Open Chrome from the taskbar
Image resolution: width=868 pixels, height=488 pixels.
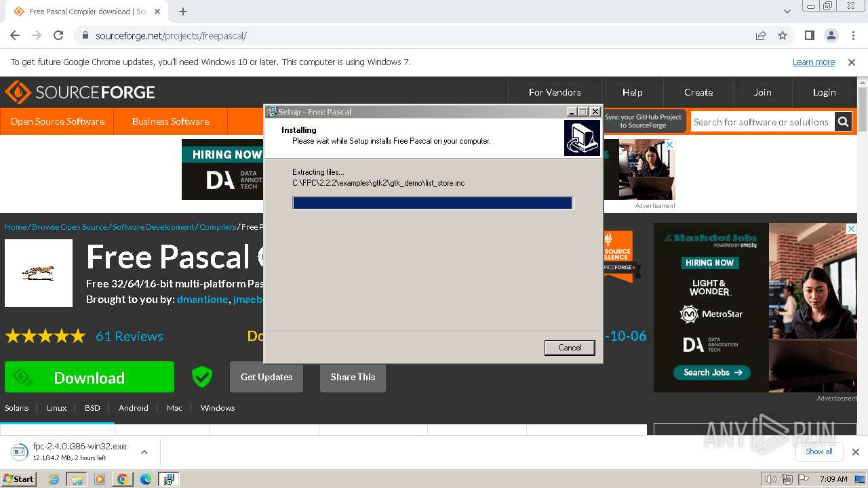pyautogui.click(x=123, y=479)
